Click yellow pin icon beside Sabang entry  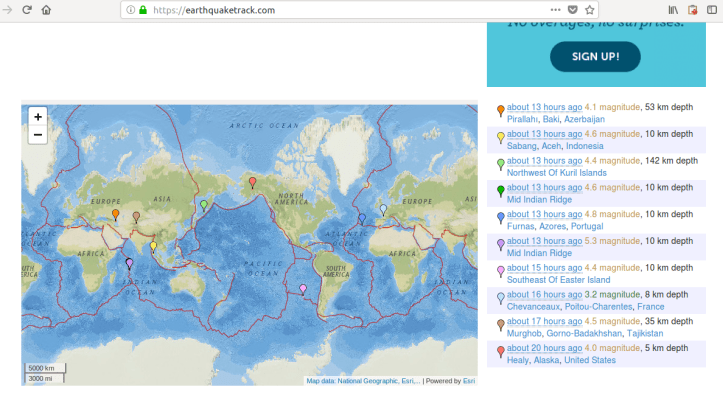click(x=501, y=137)
